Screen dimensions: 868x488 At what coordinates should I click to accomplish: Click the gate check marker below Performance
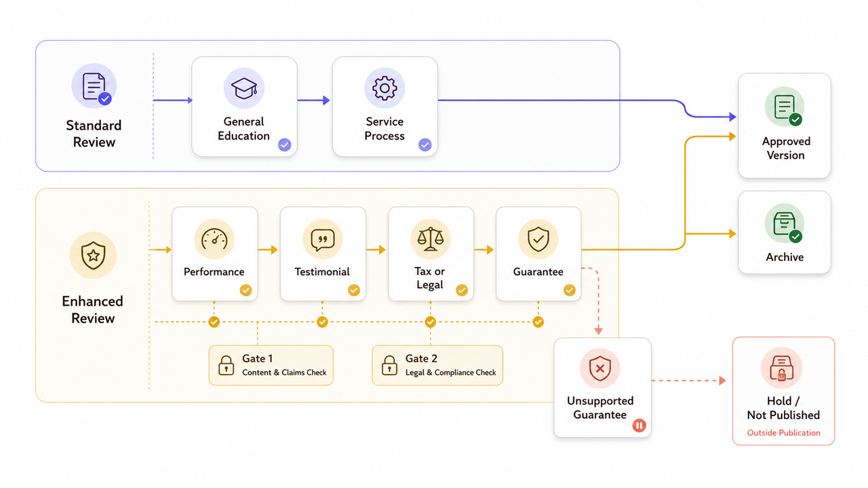point(214,322)
